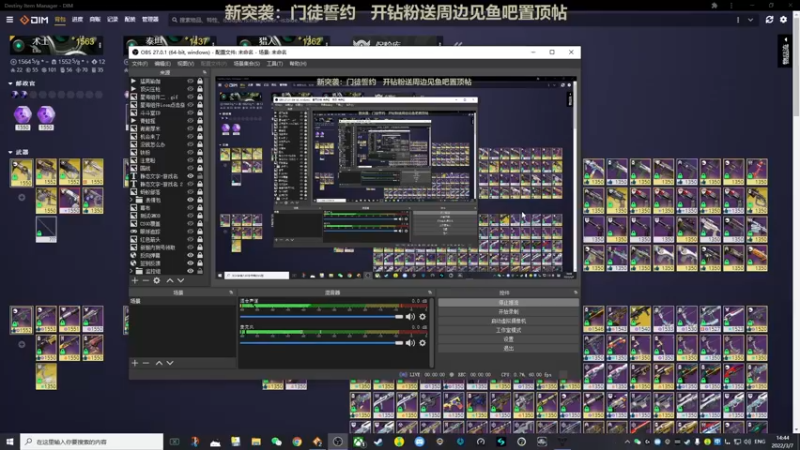800x450 pixels.
Task: Mute the upper mixer channel speaker
Action: [410, 317]
